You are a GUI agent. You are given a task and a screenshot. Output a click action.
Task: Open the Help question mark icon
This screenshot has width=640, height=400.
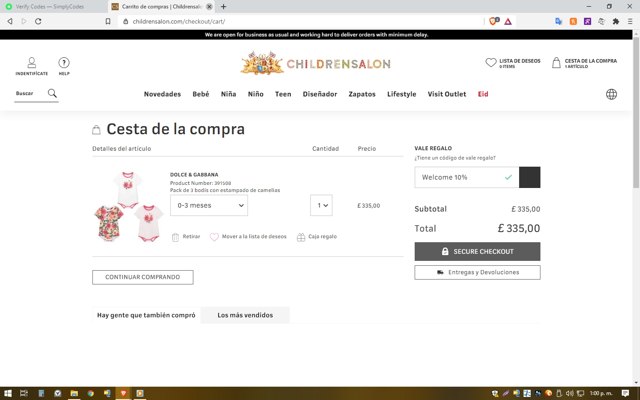[64, 62]
